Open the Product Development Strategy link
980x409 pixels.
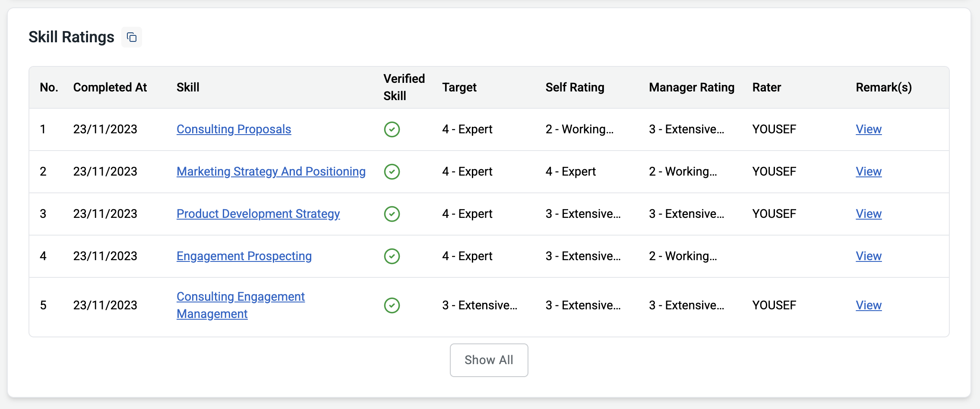[x=258, y=214]
